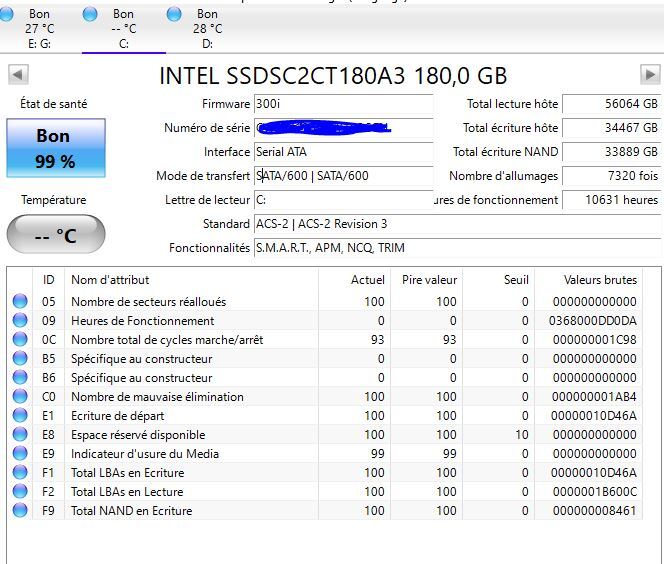
Task: Click raw value 000000001AB4
Action: coord(594,397)
